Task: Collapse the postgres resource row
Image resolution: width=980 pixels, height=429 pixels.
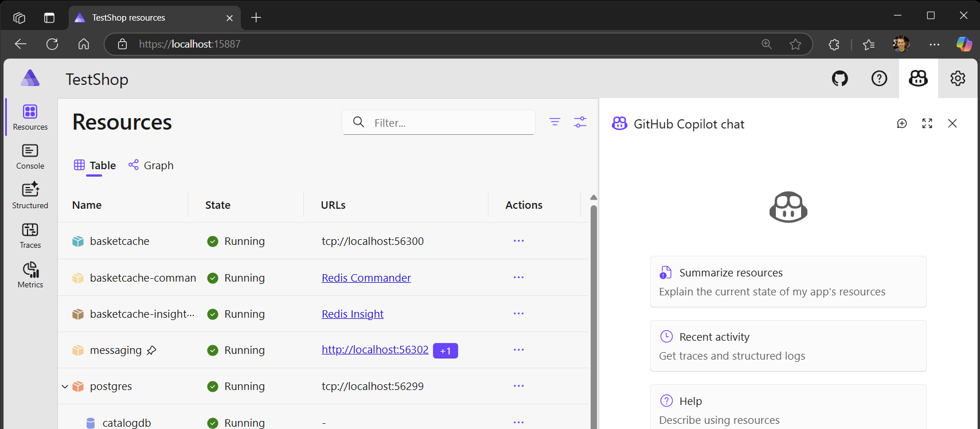Action: (65, 387)
